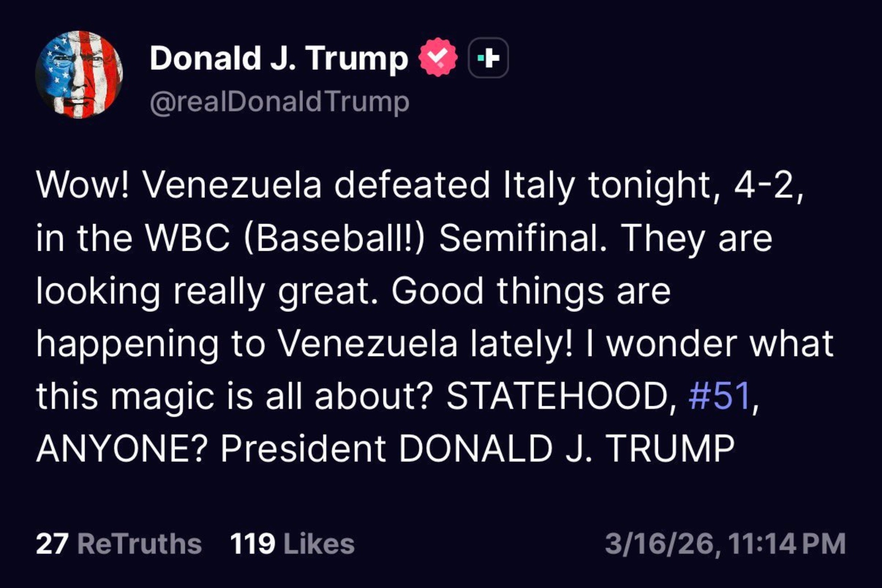Click the 3/16/26 date in timestamp
Viewport: 882px width, 588px height.
coord(661,544)
